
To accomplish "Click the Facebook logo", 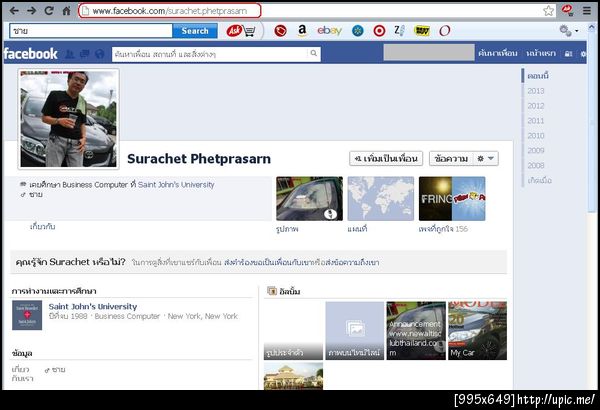I will tap(31, 54).
